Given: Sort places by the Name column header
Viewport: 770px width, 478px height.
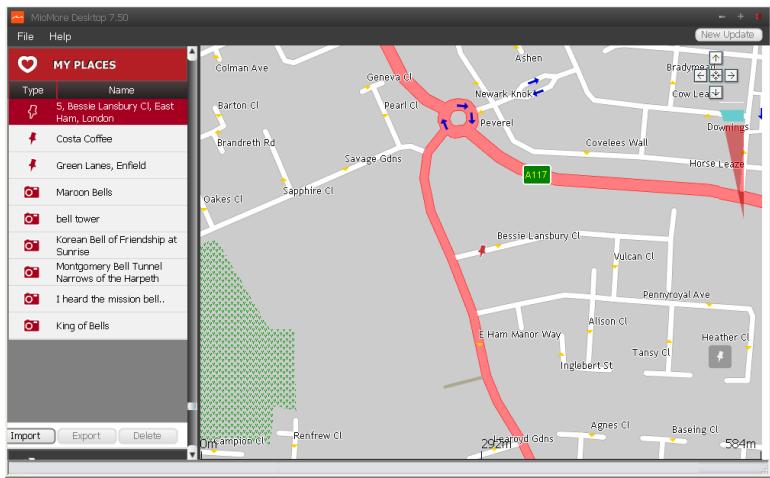Looking at the screenshot, I should click(x=122, y=90).
